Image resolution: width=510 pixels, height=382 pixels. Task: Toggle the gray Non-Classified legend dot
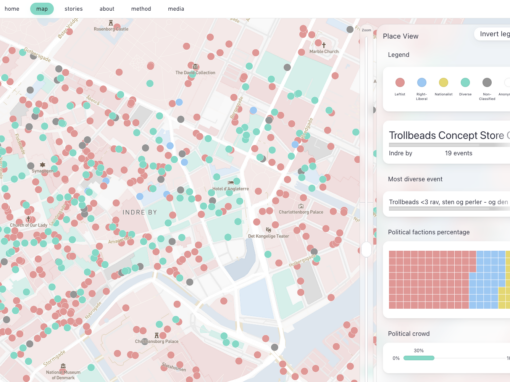click(487, 82)
